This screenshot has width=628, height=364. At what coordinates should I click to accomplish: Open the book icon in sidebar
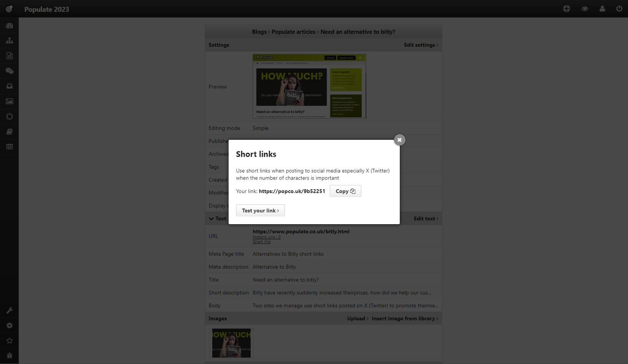click(10, 132)
